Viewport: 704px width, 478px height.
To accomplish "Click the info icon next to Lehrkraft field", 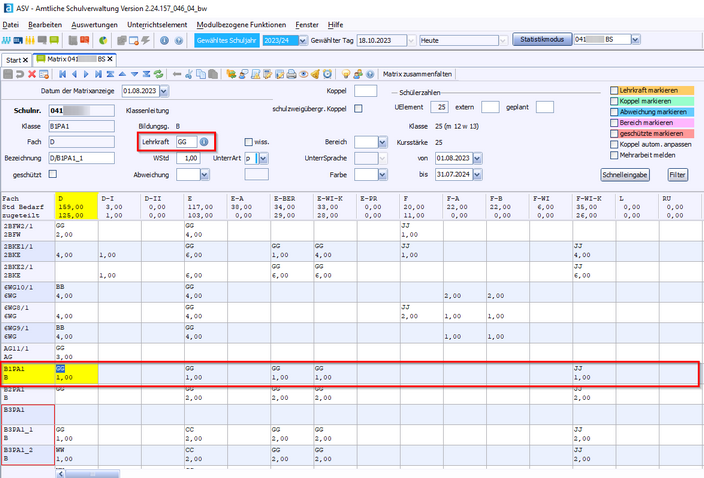I will (x=204, y=142).
